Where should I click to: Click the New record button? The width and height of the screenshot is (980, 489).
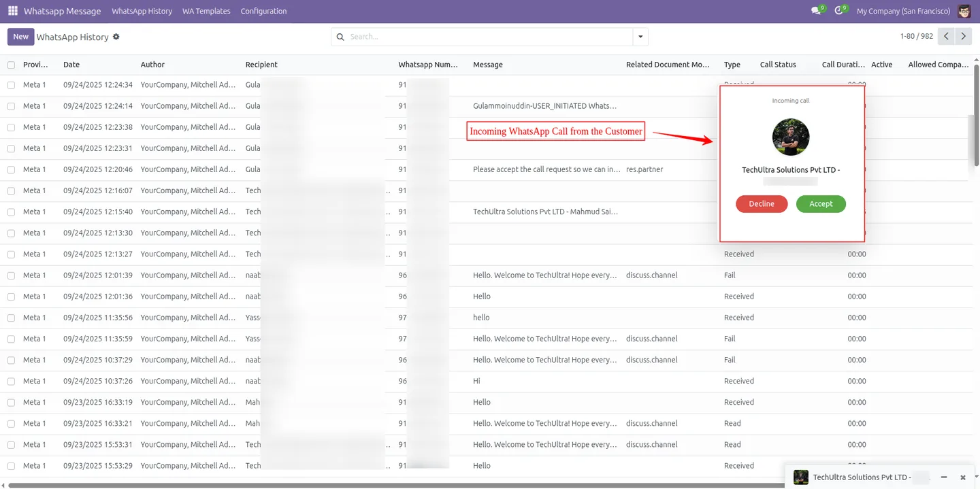pyautogui.click(x=21, y=37)
